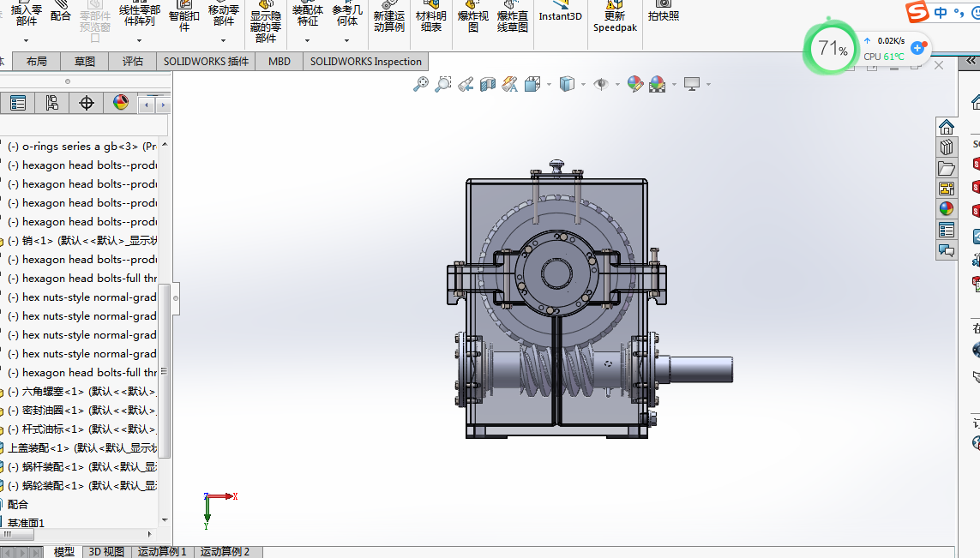The image size is (980, 558).
Task: Open File Explorer folder icon in task pane
Action: pos(947,168)
